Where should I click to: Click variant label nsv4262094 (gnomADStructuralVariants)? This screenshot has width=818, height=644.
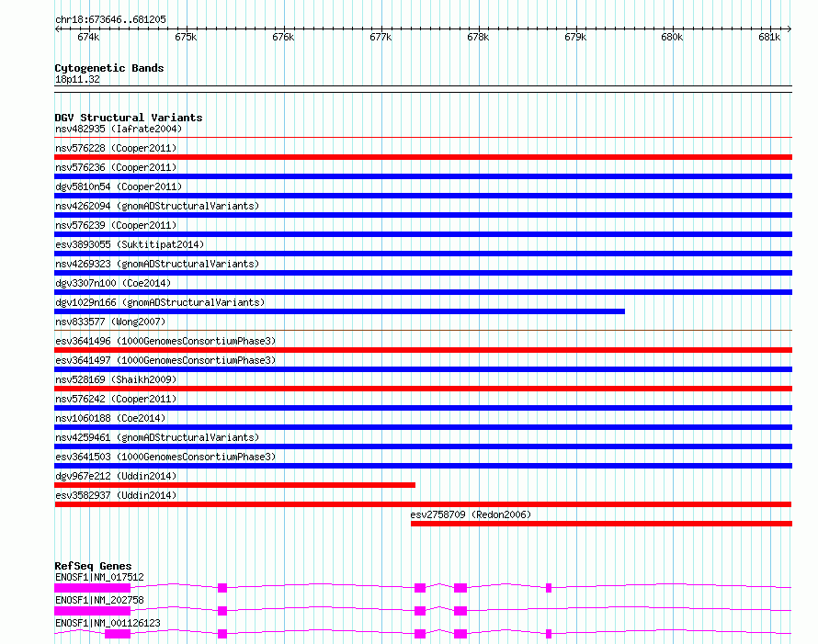[x=157, y=206]
